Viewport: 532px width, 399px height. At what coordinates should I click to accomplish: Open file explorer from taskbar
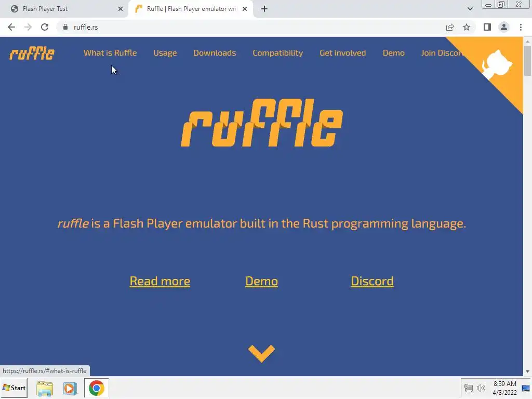coord(45,388)
